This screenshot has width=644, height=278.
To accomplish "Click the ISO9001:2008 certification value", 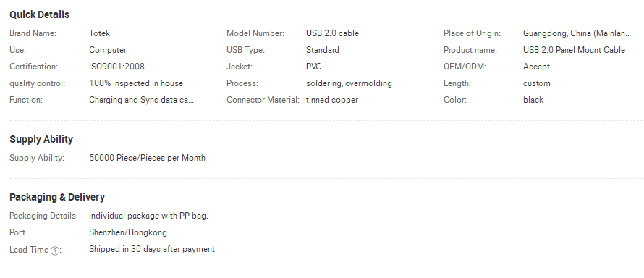I will pyautogui.click(x=116, y=67).
